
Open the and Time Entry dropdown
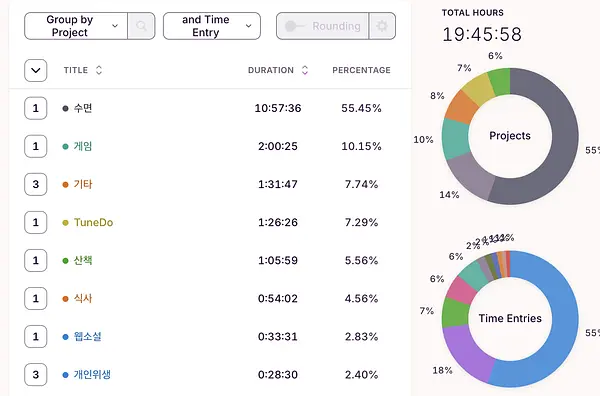pyautogui.click(x=212, y=26)
